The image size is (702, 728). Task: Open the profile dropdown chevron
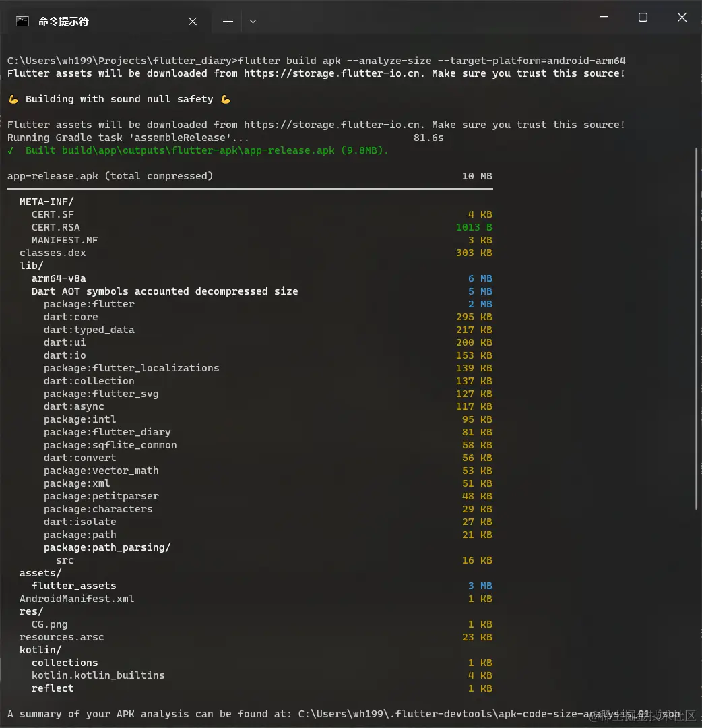pos(253,22)
